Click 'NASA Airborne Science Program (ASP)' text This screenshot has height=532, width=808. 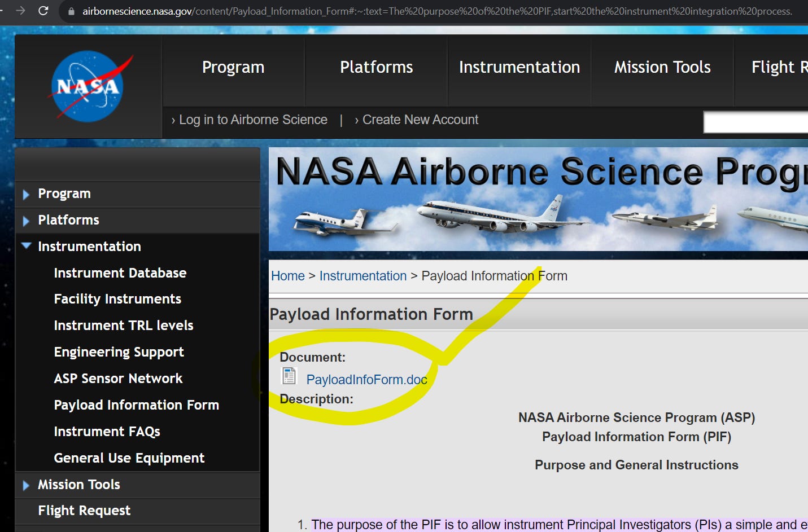[x=636, y=417]
